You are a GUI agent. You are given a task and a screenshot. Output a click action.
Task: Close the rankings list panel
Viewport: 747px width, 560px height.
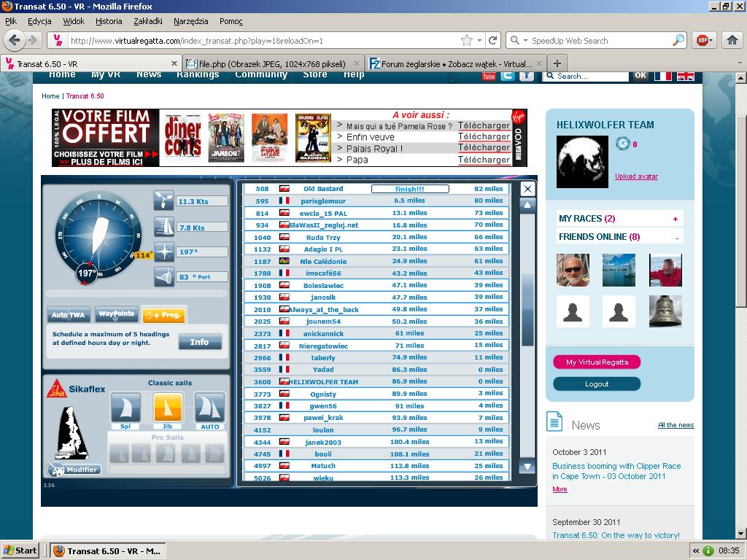[x=527, y=189]
